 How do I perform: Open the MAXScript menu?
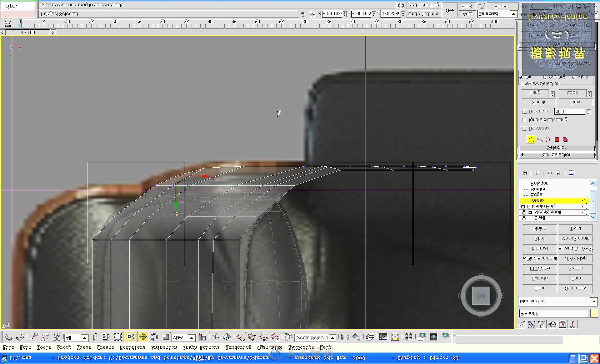point(301,348)
